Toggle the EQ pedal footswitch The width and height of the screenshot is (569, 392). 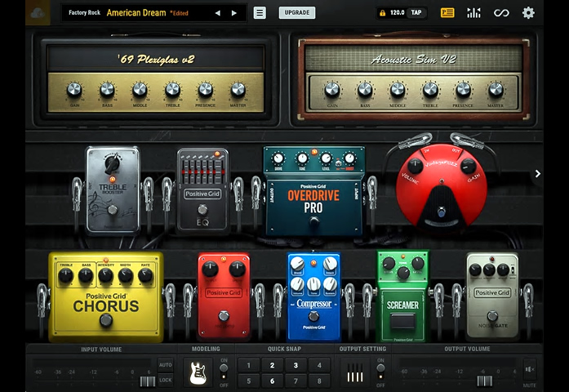click(202, 209)
